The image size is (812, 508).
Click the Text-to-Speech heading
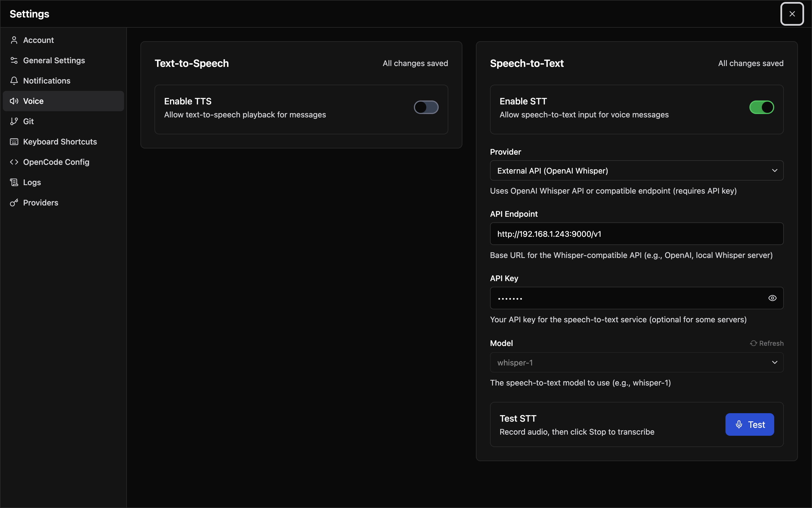click(x=192, y=63)
